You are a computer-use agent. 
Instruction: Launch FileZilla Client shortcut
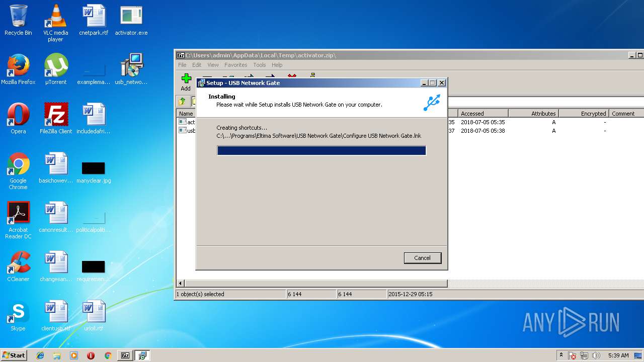pos(55,119)
